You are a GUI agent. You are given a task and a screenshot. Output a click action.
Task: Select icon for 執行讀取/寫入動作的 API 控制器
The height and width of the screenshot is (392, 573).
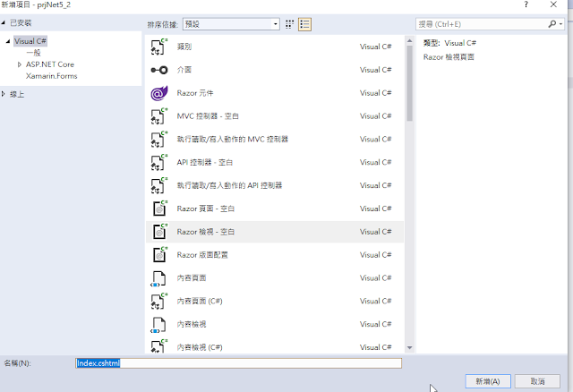159,185
